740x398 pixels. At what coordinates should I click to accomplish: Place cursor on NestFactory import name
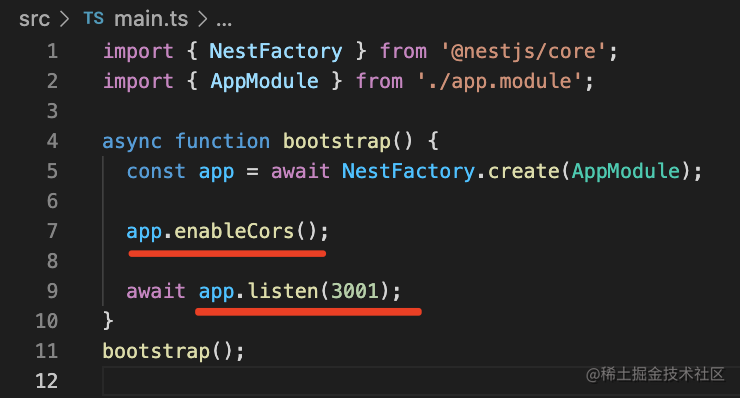coord(276,51)
